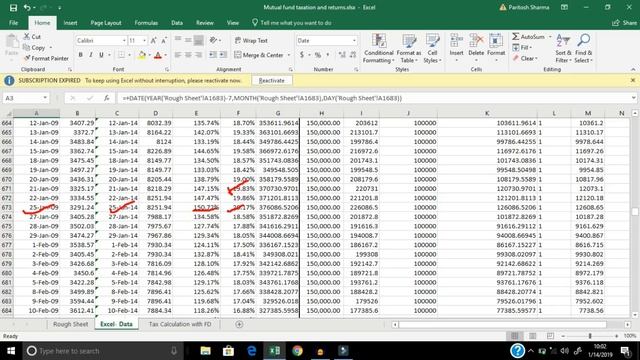Collapse the ribbon with arrow
640x360 pixels.
(633, 69)
